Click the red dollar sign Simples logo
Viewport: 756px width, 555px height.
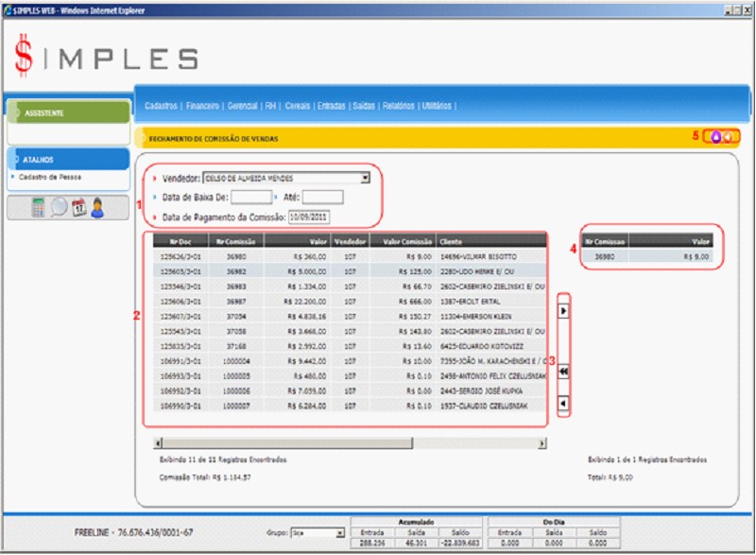pyautogui.click(x=23, y=56)
